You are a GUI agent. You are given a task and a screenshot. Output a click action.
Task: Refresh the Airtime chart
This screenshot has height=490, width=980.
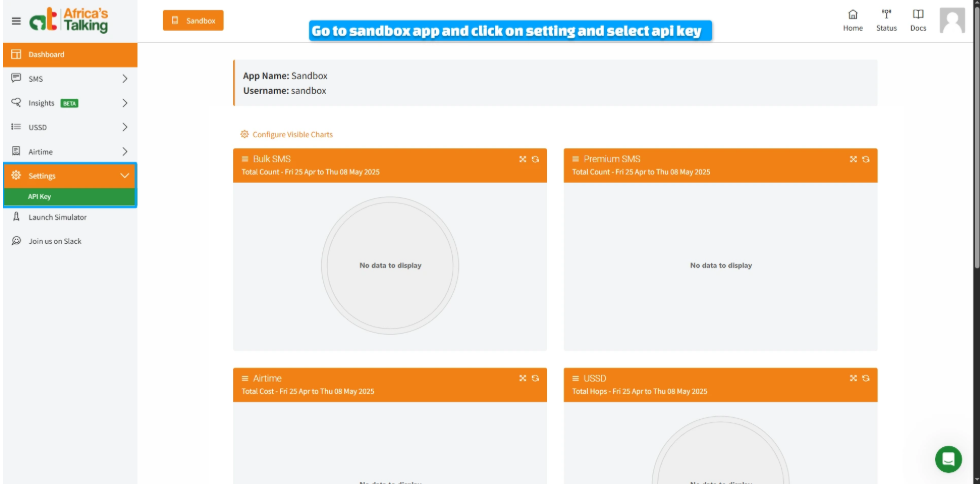(x=536, y=378)
